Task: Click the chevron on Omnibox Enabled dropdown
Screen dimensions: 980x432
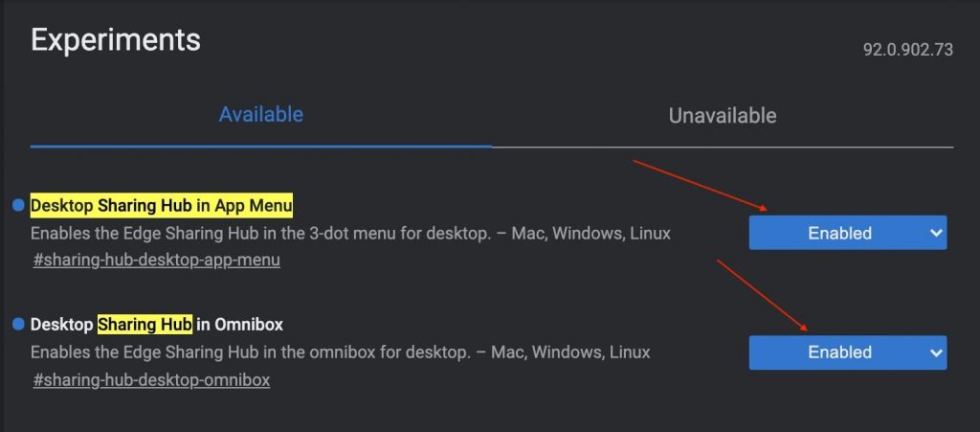Action: [936, 352]
